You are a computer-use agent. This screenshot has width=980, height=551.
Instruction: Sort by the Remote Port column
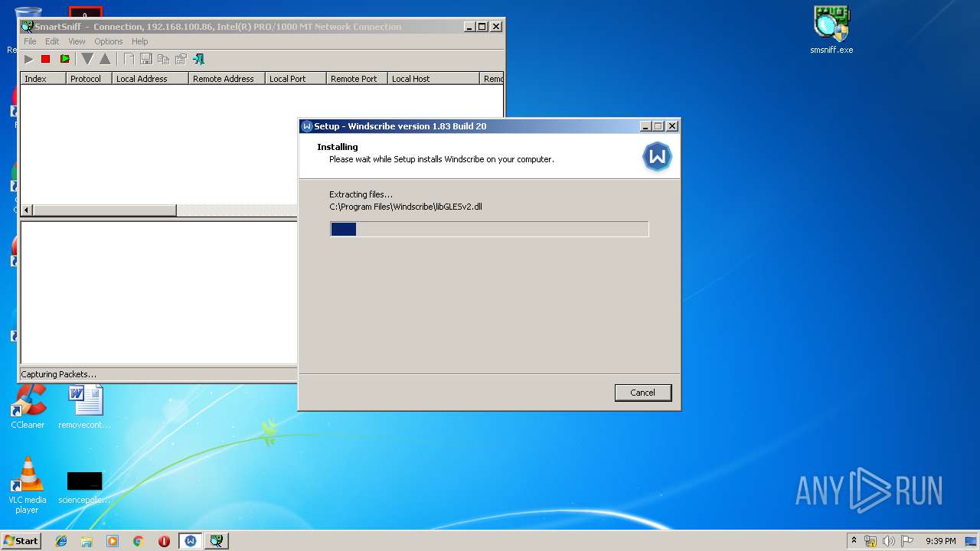(x=357, y=79)
